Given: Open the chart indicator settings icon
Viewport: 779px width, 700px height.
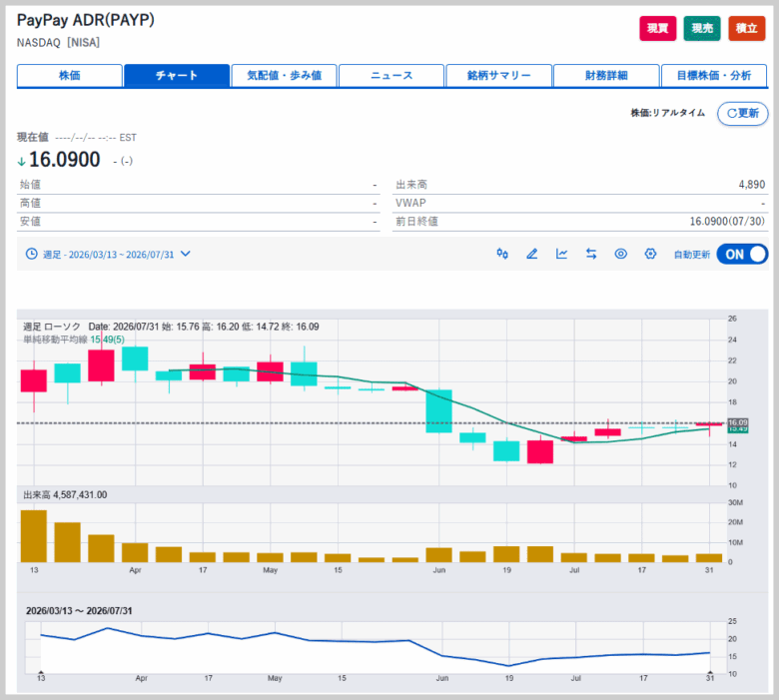Looking at the screenshot, I should coord(502,254).
